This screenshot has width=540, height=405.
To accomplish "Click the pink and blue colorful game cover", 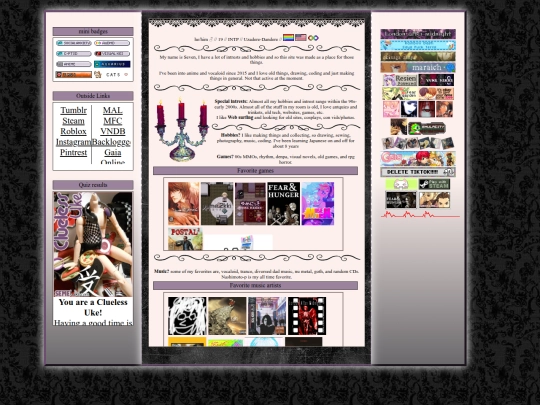I will pyautogui.click(x=318, y=204).
